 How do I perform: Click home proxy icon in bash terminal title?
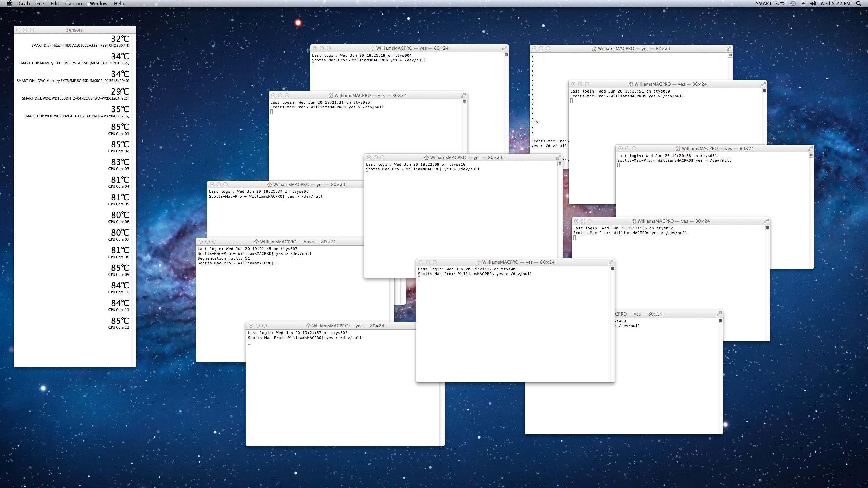[257, 242]
